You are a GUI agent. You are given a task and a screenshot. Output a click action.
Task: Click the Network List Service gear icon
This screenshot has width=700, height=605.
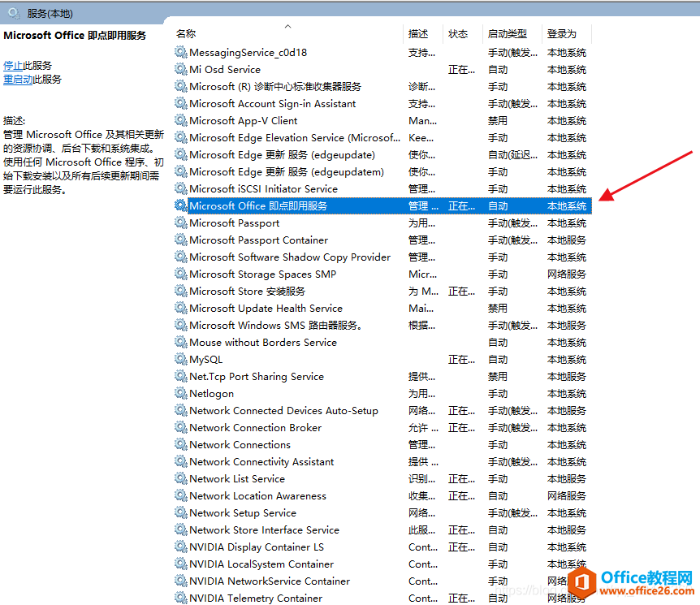tap(181, 478)
